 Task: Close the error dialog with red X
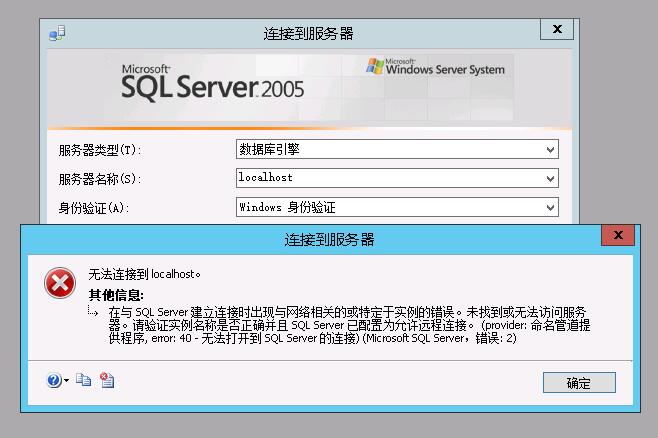[618, 235]
